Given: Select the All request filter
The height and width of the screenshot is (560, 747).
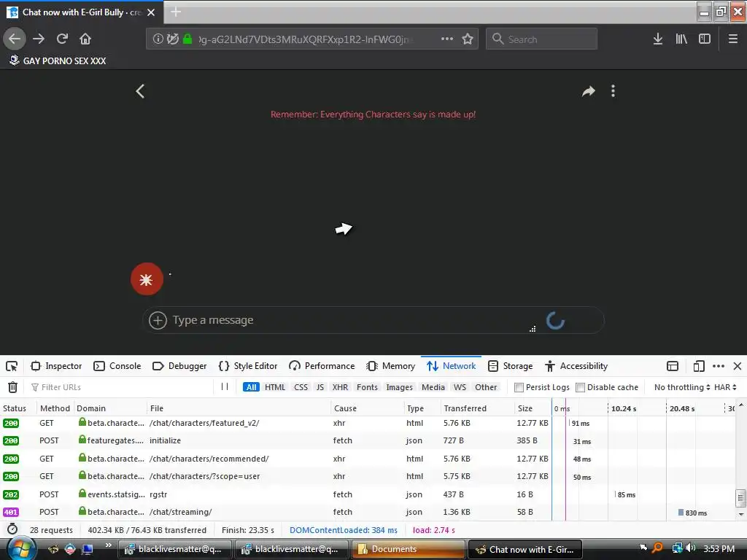Looking at the screenshot, I should [251, 387].
